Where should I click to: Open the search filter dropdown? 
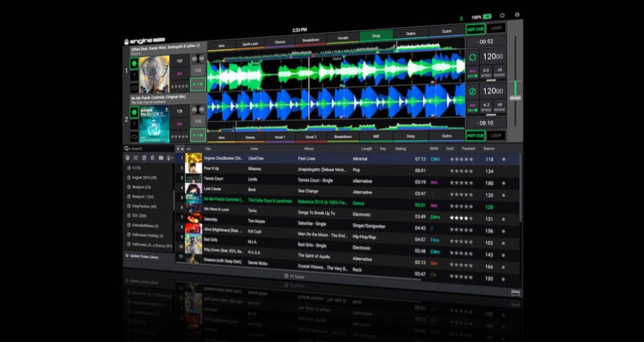pyautogui.click(x=129, y=149)
